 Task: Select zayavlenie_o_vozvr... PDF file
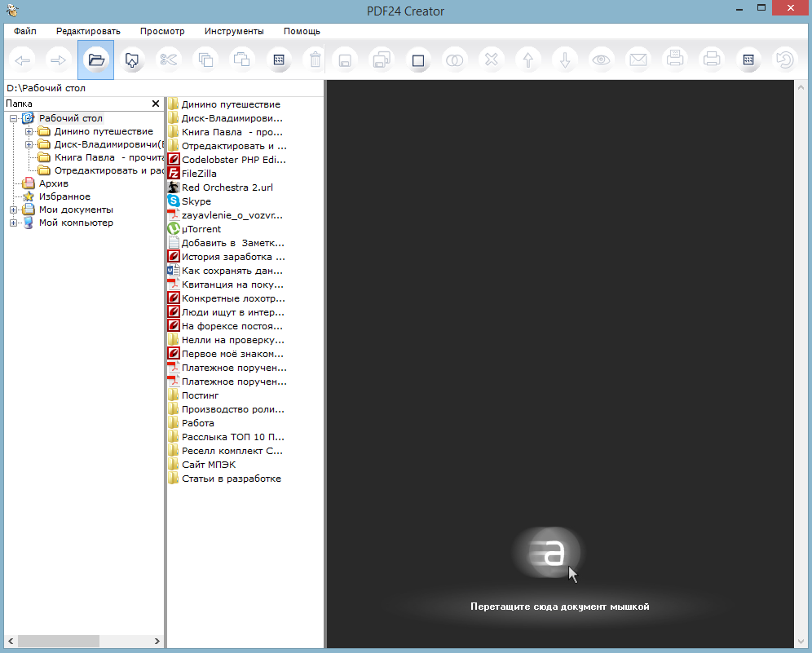pos(226,215)
